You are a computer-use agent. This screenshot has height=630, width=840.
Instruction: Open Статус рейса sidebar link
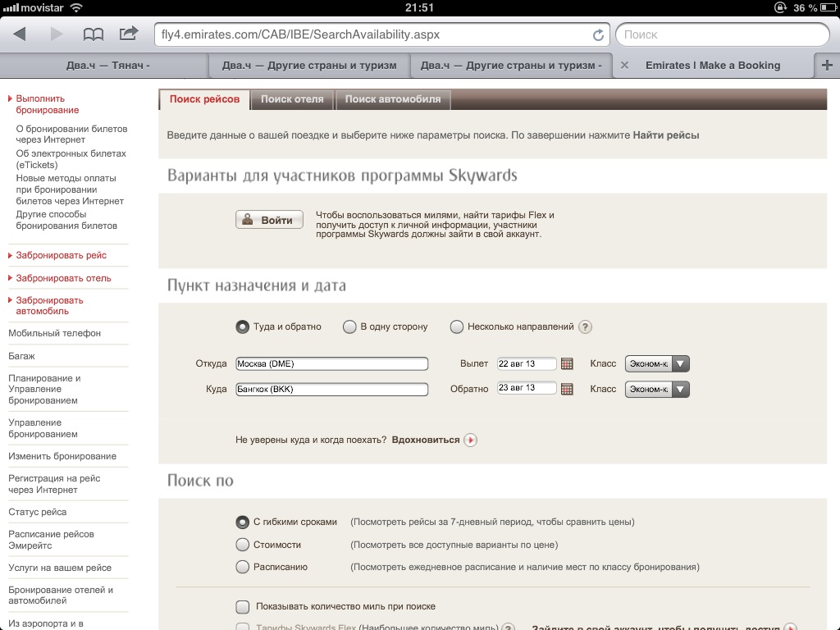[x=38, y=512]
